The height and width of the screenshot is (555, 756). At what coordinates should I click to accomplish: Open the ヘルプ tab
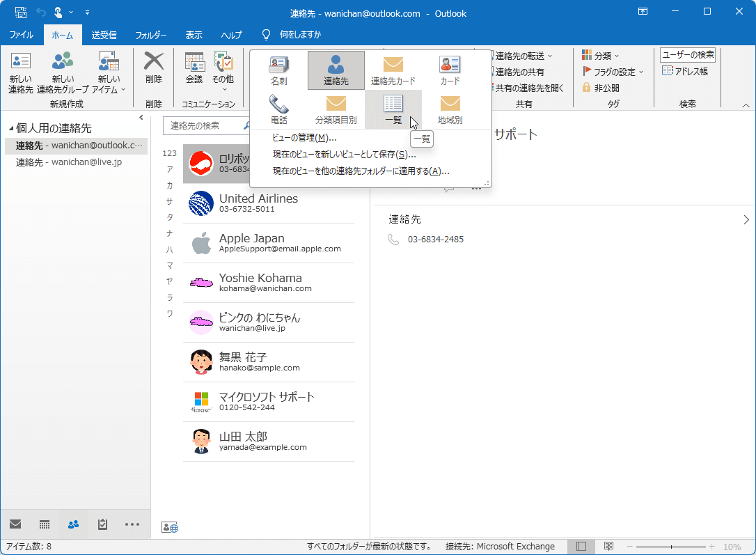pos(231,35)
